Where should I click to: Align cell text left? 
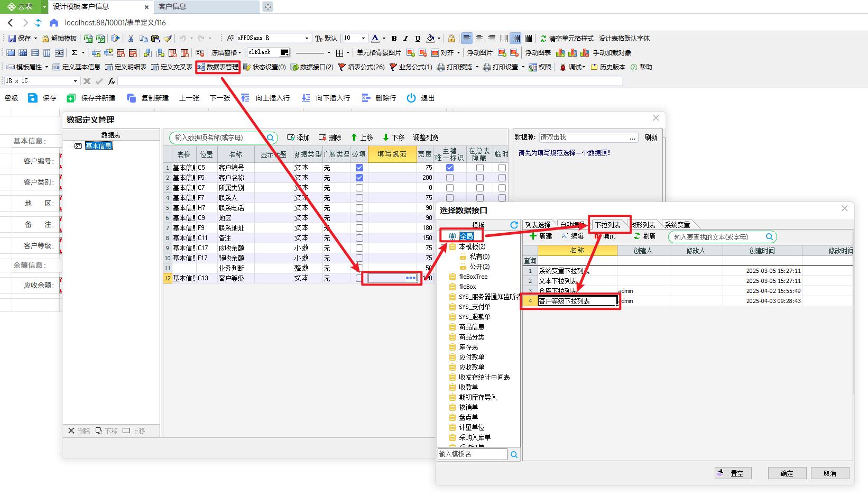coord(467,38)
